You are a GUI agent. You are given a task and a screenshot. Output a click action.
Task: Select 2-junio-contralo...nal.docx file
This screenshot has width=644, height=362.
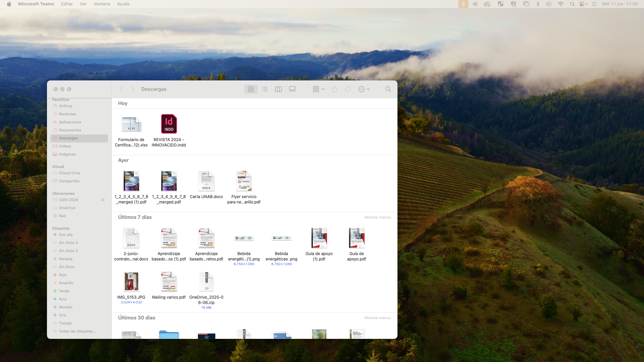(x=131, y=245)
